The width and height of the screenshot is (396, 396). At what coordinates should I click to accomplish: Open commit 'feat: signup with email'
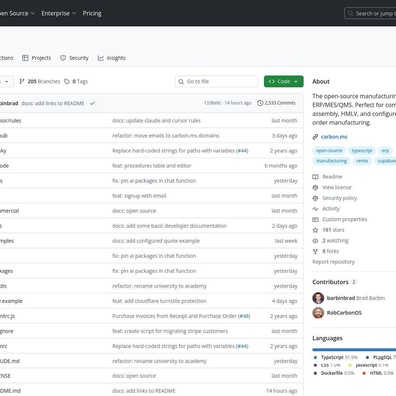click(139, 196)
